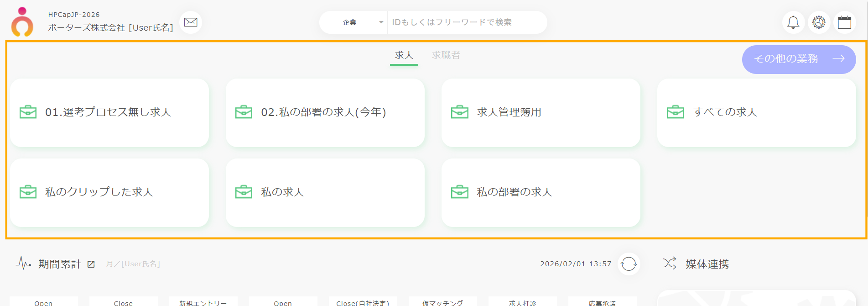Click the Porters logo icon
This screenshot has width=868, height=306.
pyautogui.click(x=22, y=22)
